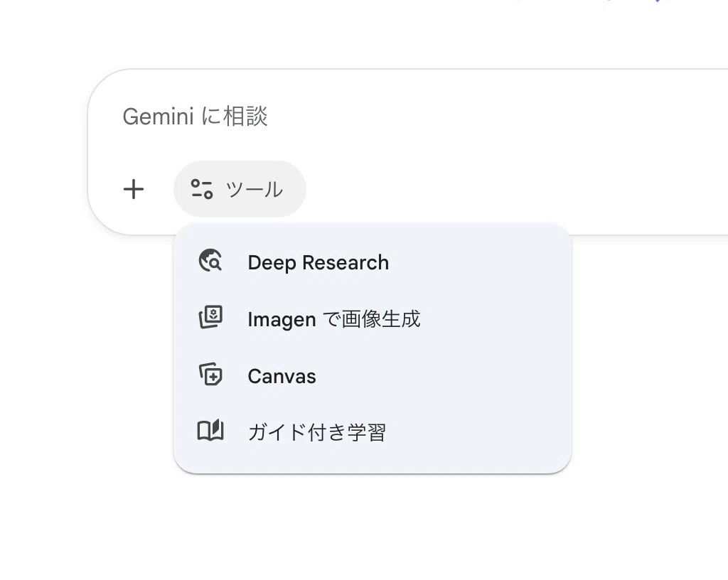Click the Canvas document-plus icon

point(210,375)
